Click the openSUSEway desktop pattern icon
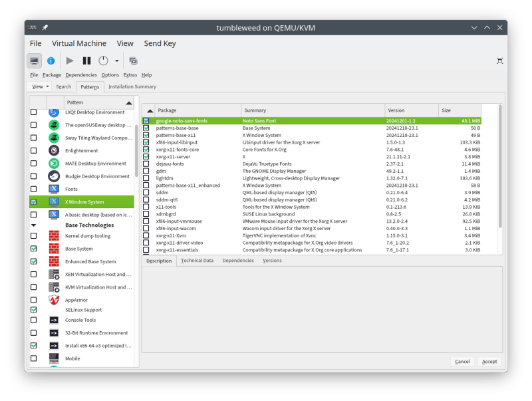Image resolution: width=532 pixels, height=401 pixels. [54, 125]
